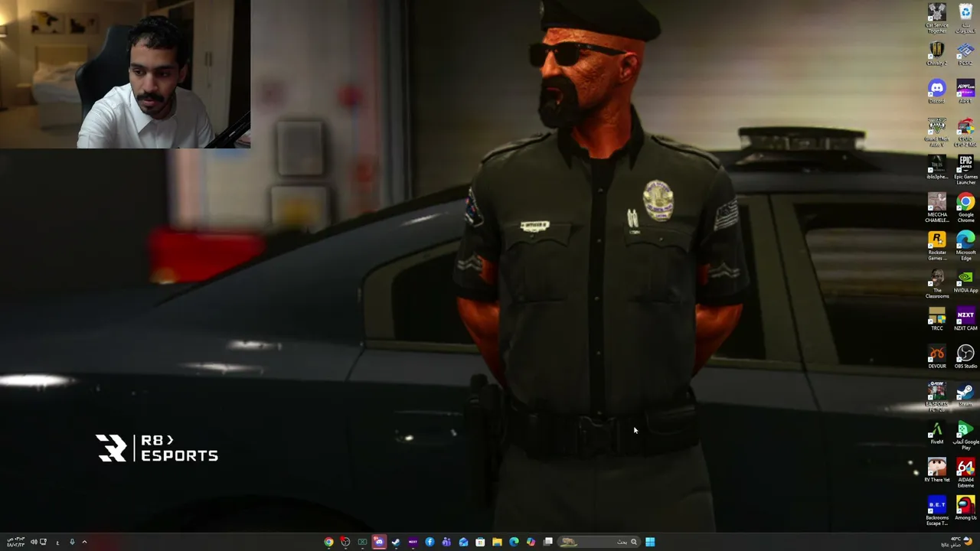
Task: Launch Discord from the desktop
Action: coord(937,92)
